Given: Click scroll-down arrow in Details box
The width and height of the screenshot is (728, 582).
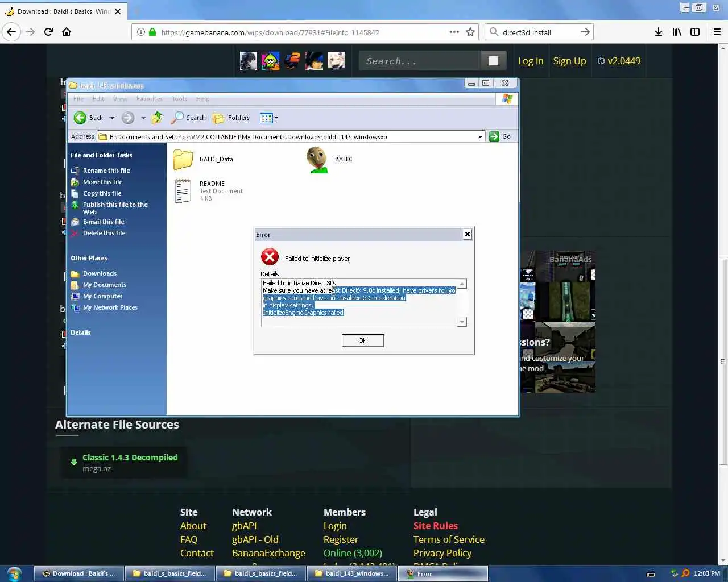Looking at the screenshot, I should coord(462,322).
